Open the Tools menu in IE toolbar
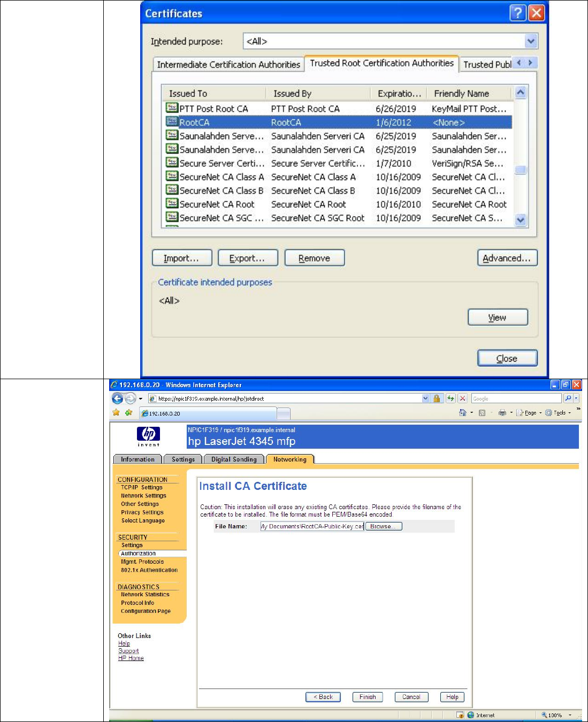588x722 pixels. tap(558, 413)
